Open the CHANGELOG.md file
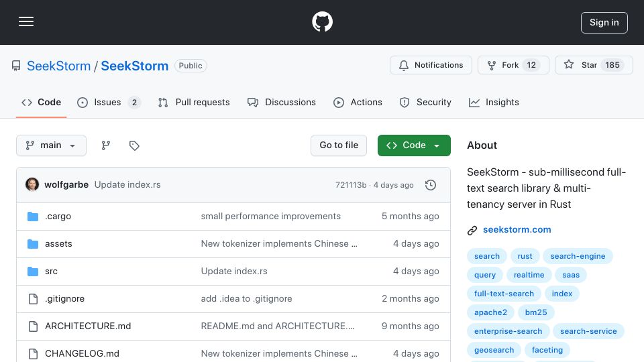The width and height of the screenshot is (644, 362). click(x=82, y=354)
